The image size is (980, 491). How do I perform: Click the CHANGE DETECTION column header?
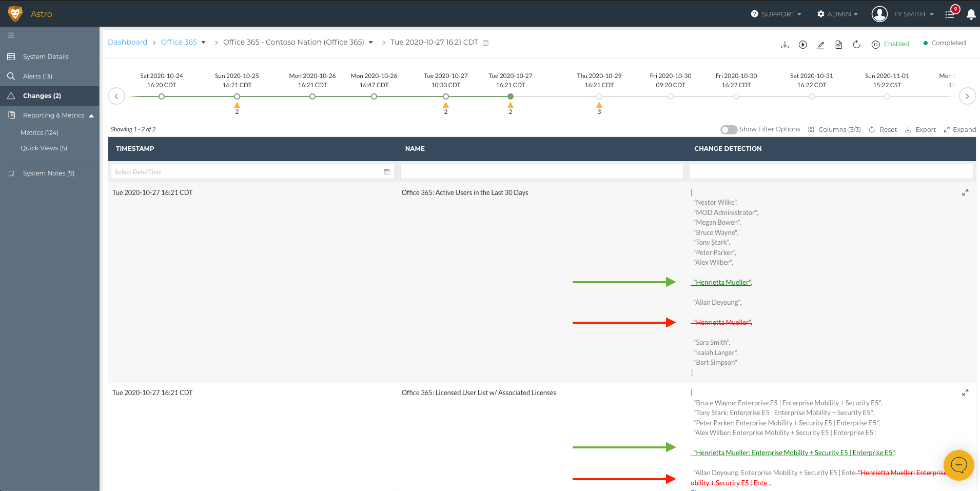728,149
